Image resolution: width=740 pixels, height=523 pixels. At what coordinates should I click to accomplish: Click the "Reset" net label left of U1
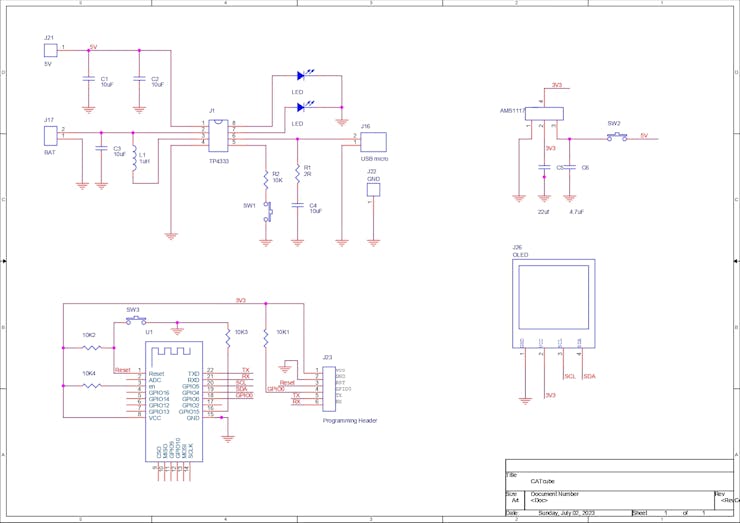pos(122,370)
